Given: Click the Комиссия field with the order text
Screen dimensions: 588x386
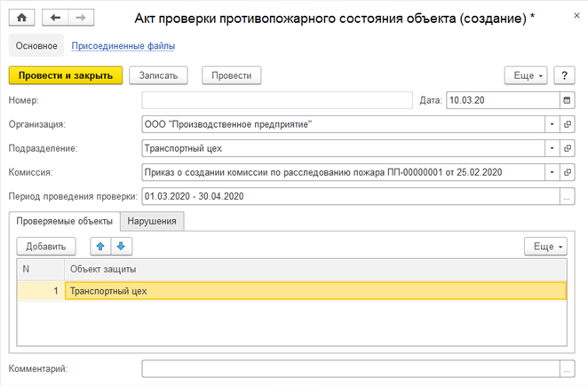Looking at the screenshot, I should coord(343,172).
